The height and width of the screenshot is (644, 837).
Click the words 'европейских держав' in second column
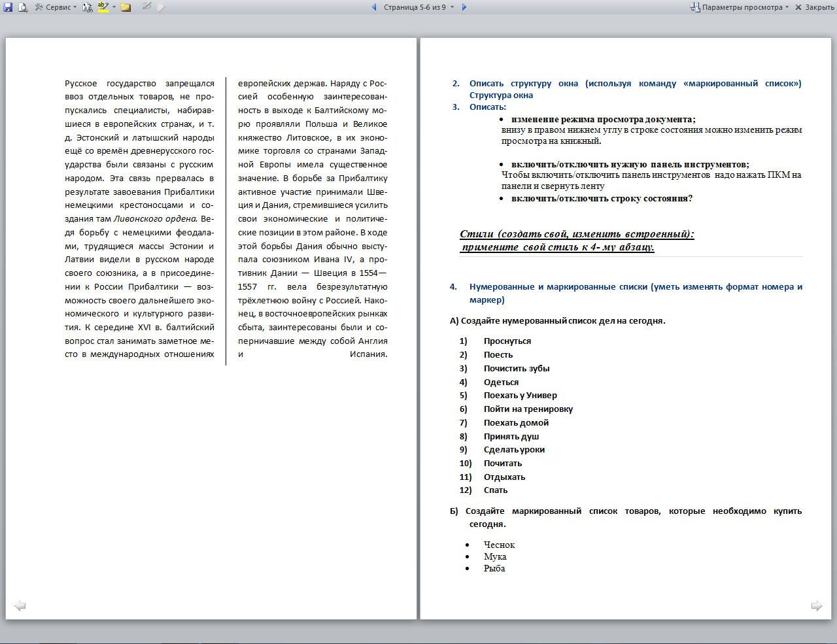tap(282, 84)
